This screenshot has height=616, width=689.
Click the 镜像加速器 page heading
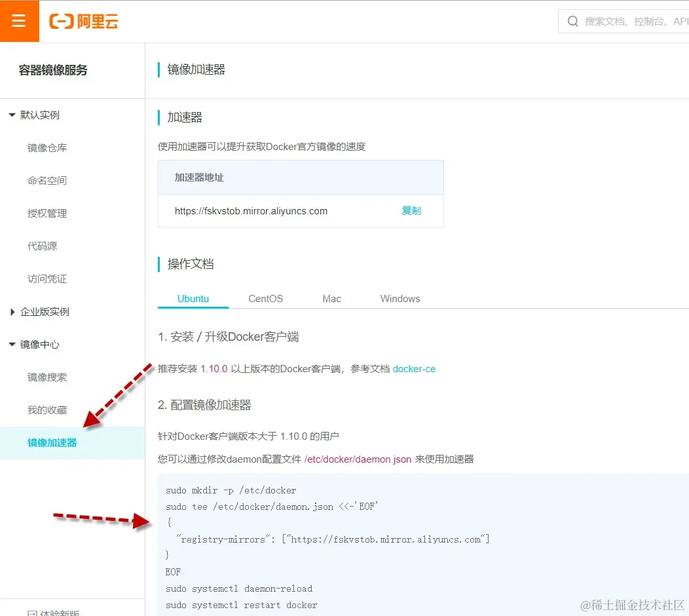(196, 69)
